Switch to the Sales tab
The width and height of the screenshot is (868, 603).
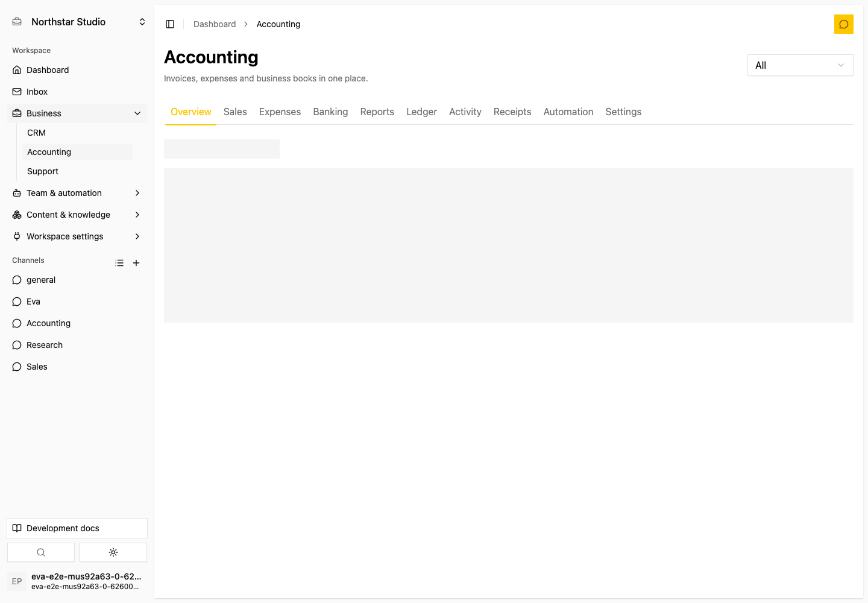235,112
